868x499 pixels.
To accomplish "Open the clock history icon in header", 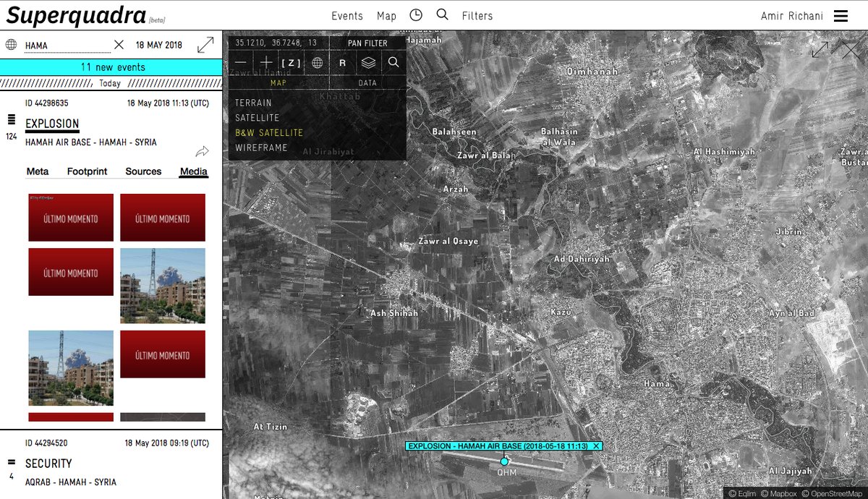I will tap(416, 15).
